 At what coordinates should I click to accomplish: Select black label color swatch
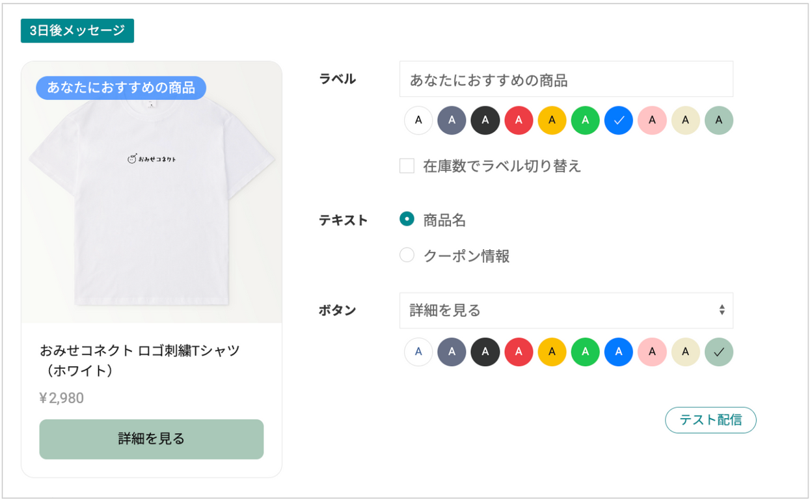pyautogui.click(x=485, y=120)
